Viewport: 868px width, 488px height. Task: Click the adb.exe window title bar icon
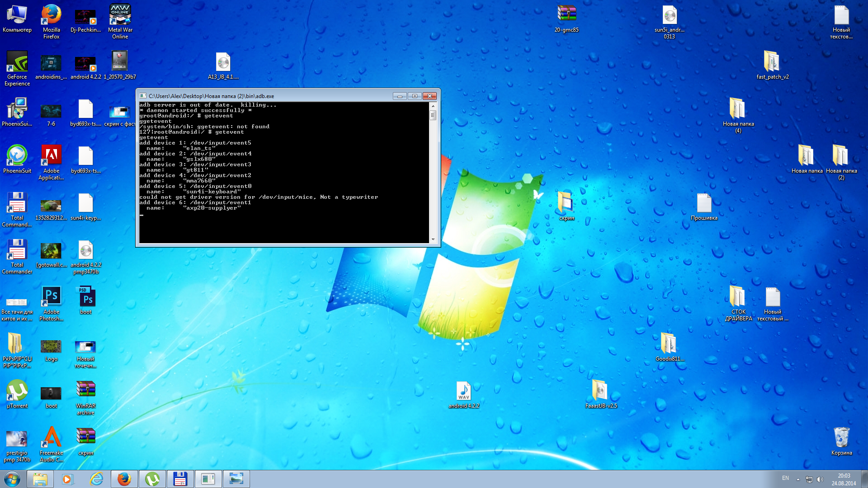point(143,96)
